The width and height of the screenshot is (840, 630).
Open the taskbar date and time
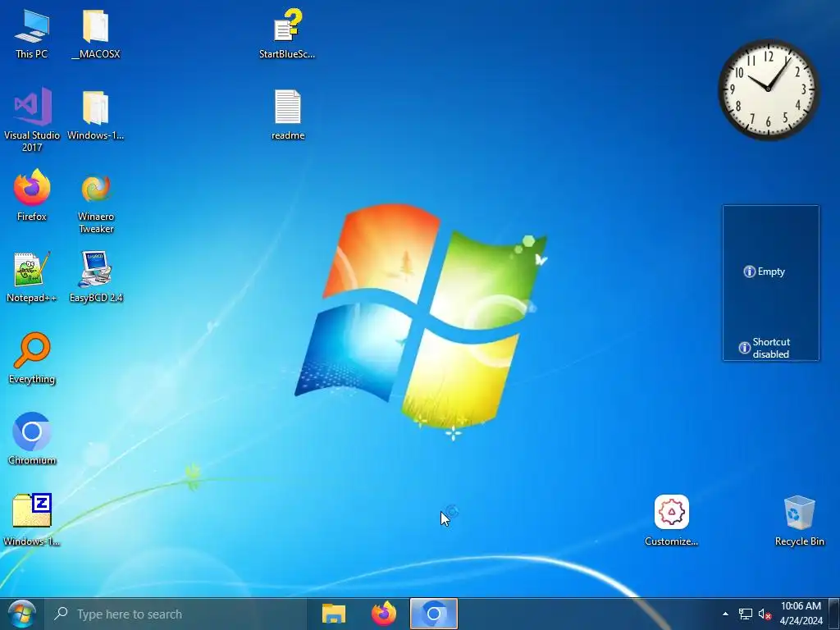pos(801,614)
